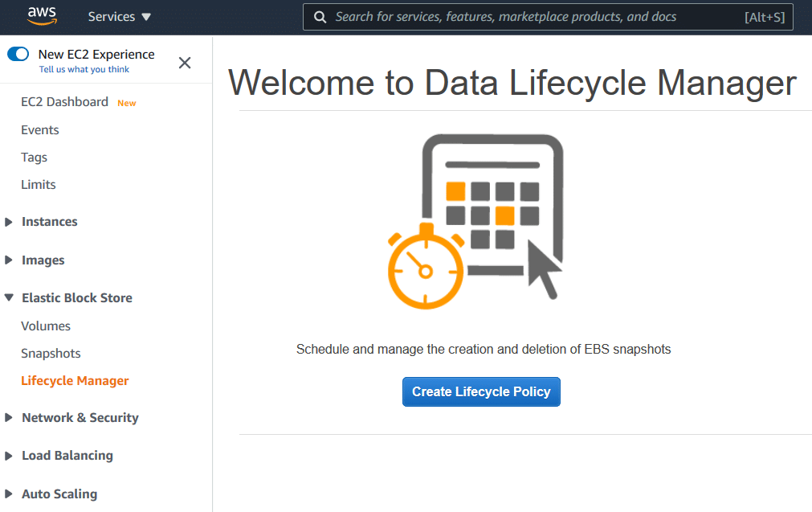The image size is (812, 512).
Task: Expand the Instances section arrow
Action: click(x=8, y=222)
